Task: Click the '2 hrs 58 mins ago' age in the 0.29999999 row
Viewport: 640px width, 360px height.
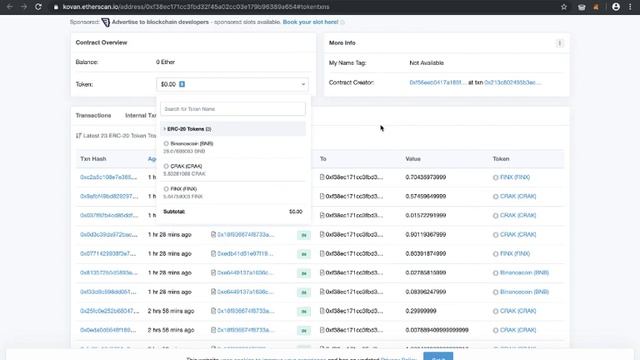Action: [171, 311]
